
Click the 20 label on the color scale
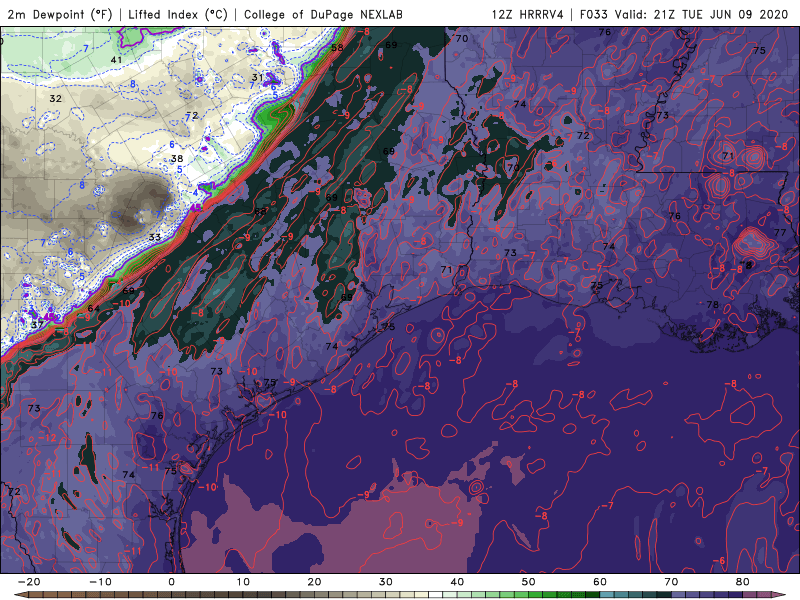point(314,582)
